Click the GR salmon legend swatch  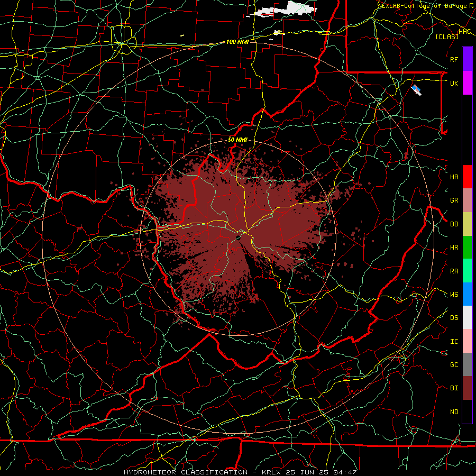(467, 200)
